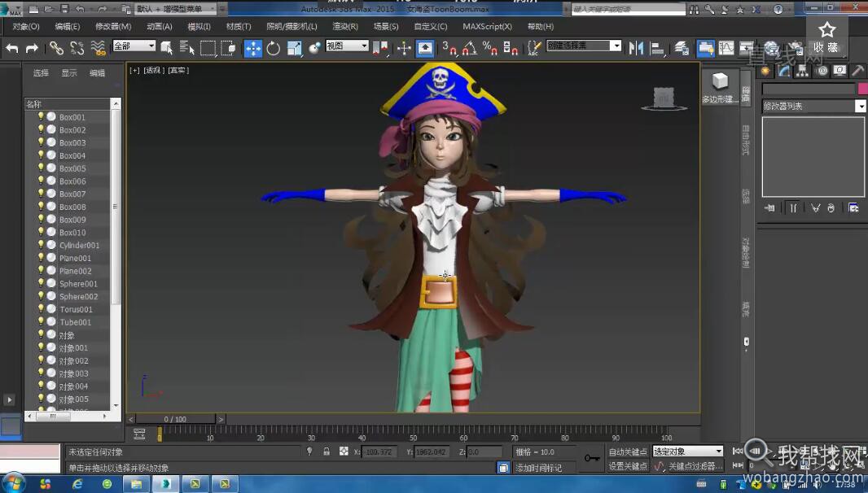Switch to scene explorer 显示 tab

point(69,73)
